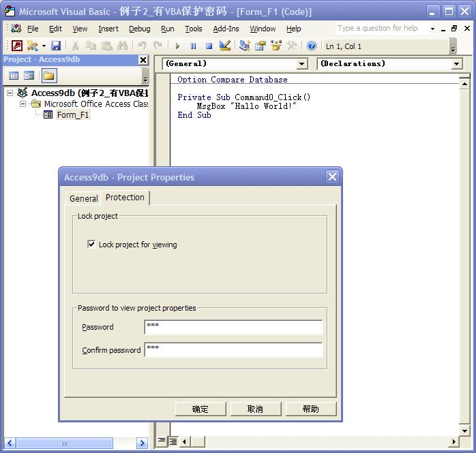Select the Access9db project root node
Viewport: 476px width, 453px height.
[x=89, y=93]
